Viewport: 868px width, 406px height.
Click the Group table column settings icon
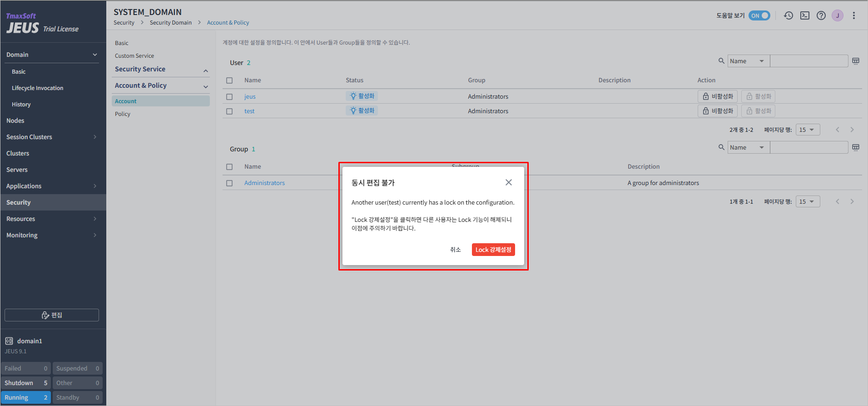tap(856, 147)
